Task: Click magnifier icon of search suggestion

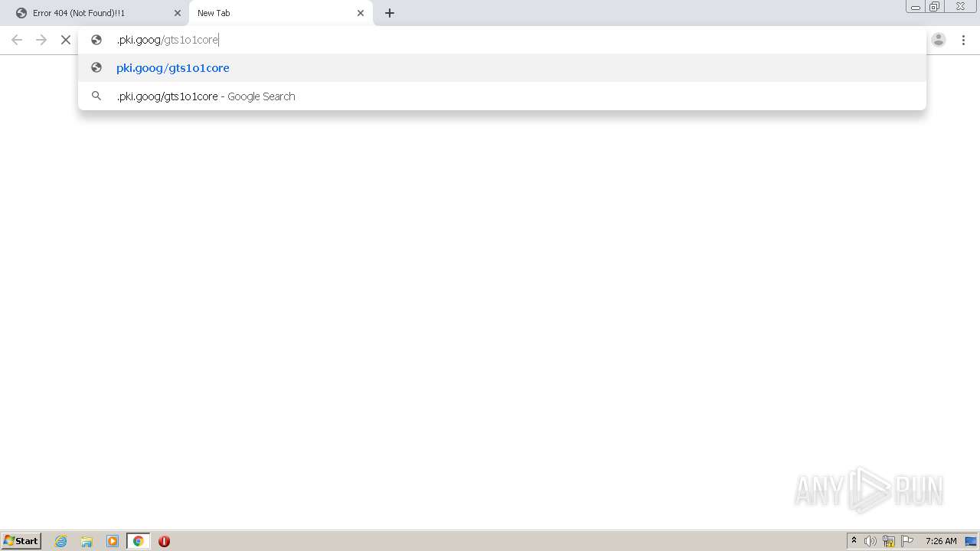Action: pos(96,96)
